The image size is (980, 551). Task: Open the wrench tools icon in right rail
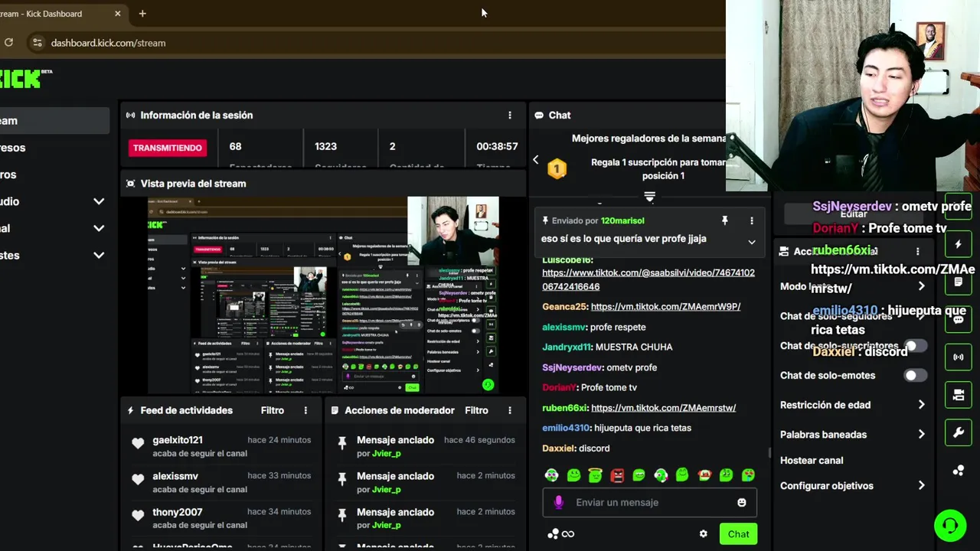click(x=958, y=432)
